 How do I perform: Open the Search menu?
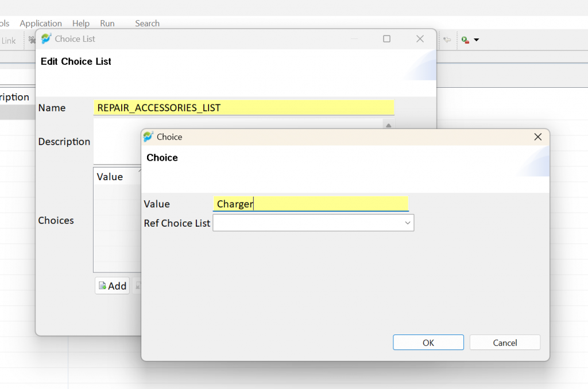148,23
